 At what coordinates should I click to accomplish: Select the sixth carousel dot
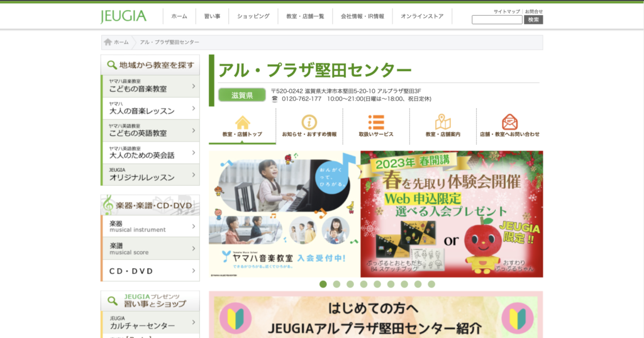click(x=391, y=284)
